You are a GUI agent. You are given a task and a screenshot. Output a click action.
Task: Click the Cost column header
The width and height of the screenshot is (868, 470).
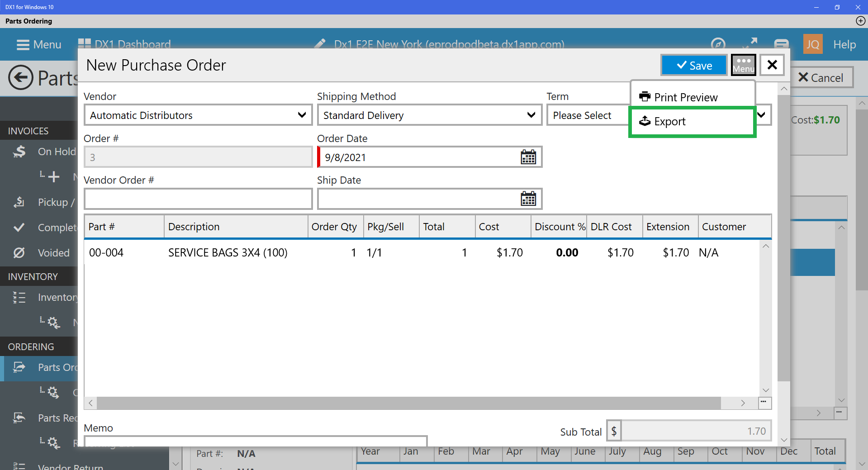(503, 227)
